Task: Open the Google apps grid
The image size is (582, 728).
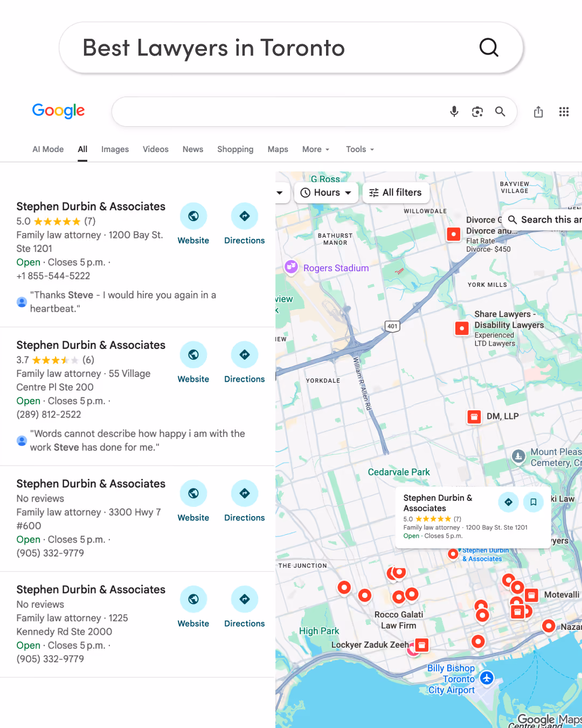Action: 564,112
